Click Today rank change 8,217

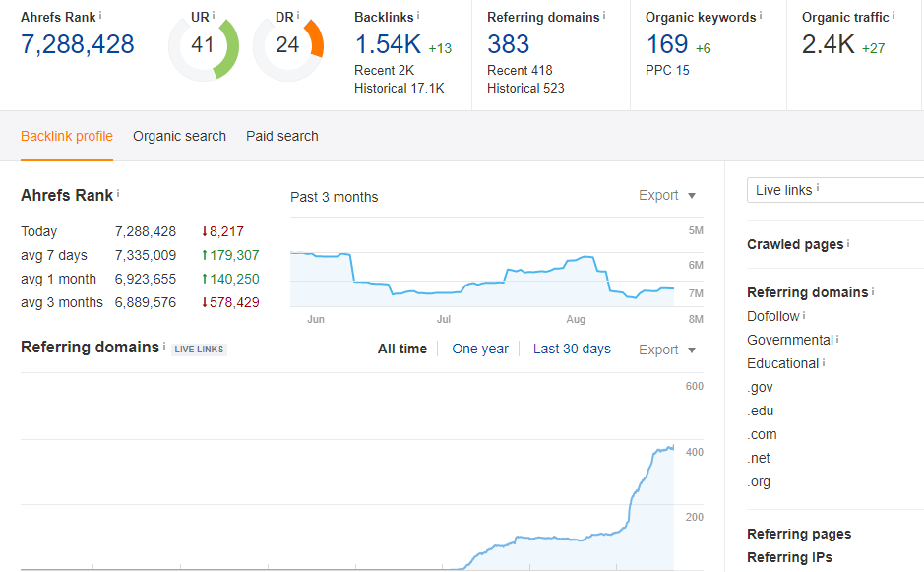222,231
